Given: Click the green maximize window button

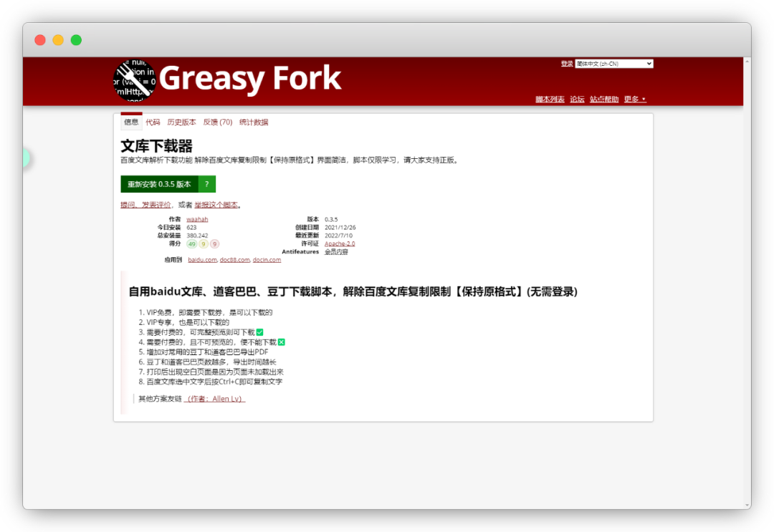Looking at the screenshot, I should 76,40.
